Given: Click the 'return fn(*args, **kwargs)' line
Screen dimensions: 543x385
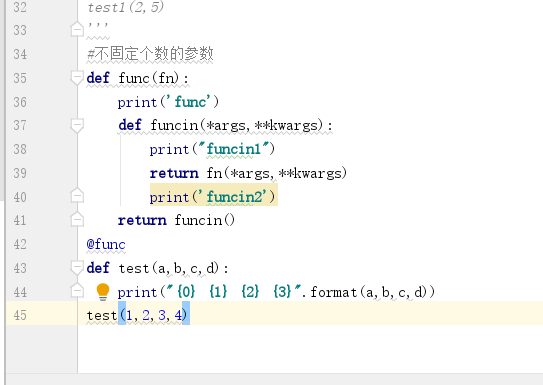Looking at the screenshot, I should pyautogui.click(x=248, y=173).
